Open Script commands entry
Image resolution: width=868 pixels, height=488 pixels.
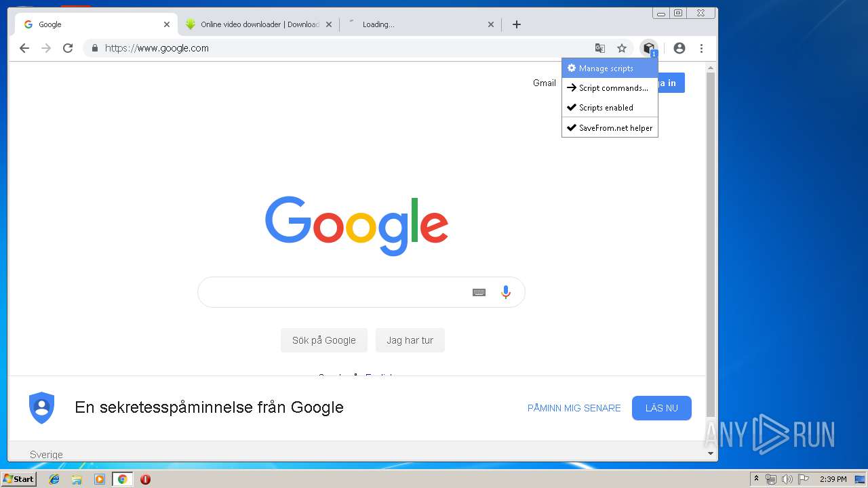[610, 88]
